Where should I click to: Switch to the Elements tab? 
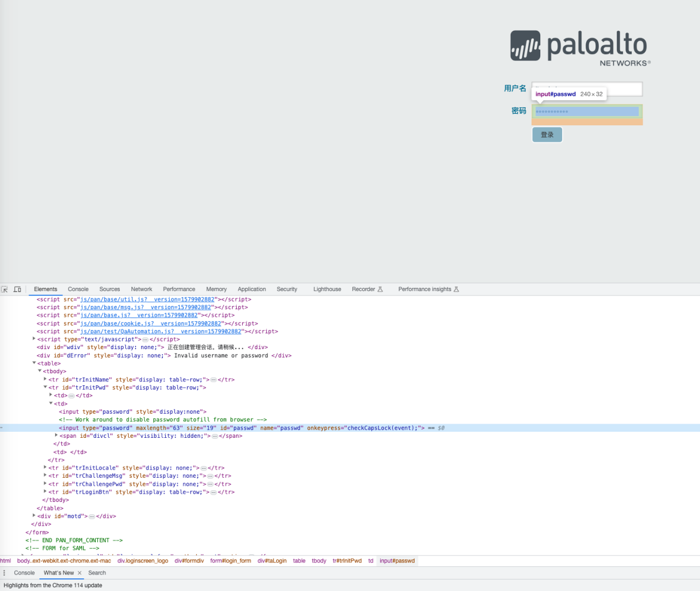[45, 289]
